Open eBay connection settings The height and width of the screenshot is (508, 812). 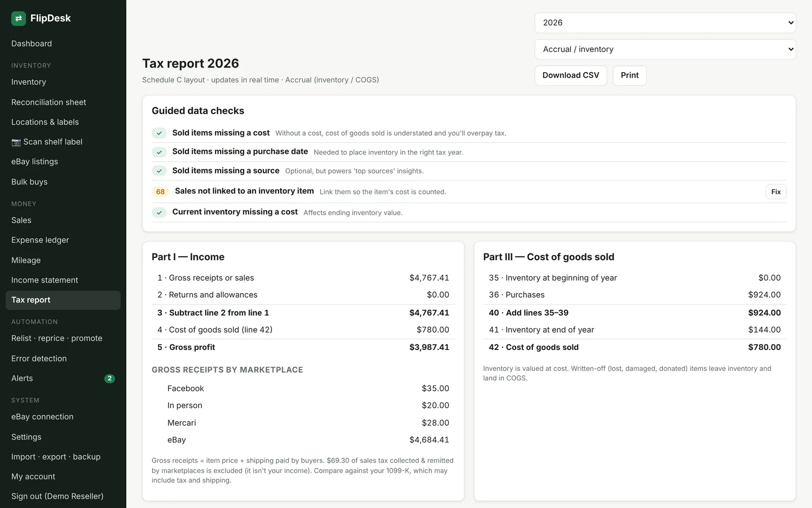63,417
